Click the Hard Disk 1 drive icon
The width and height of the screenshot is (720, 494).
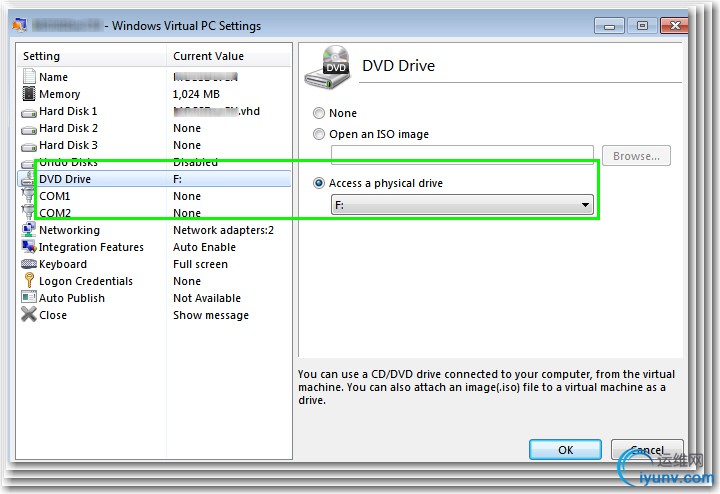click(29, 112)
